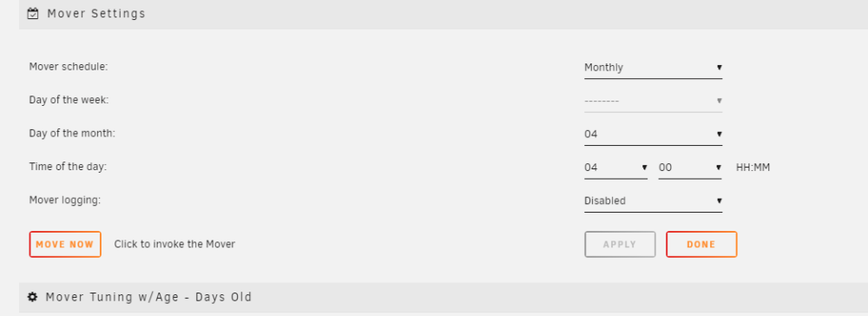This screenshot has width=868, height=316.
Task: Click the Mover Settings calendar icon
Action: (x=33, y=14)
